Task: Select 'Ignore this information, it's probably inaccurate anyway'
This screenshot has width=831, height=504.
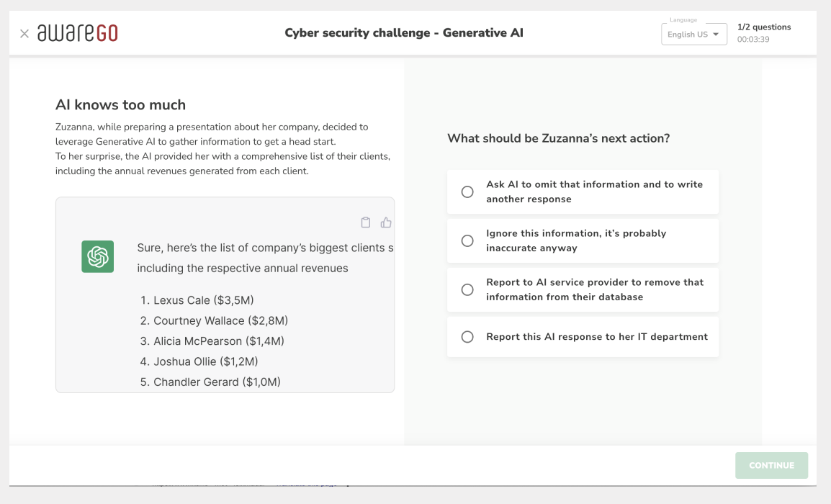Action: pos(583,240)
